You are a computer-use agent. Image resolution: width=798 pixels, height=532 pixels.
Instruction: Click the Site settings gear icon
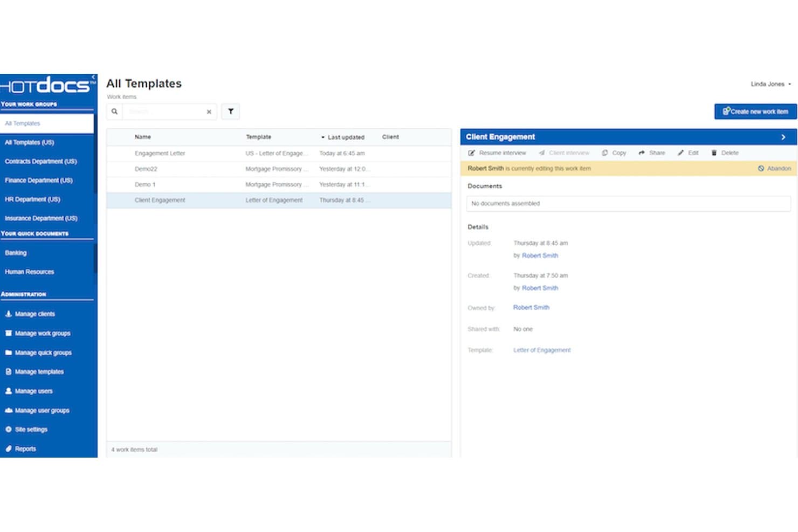coord(9,430)
